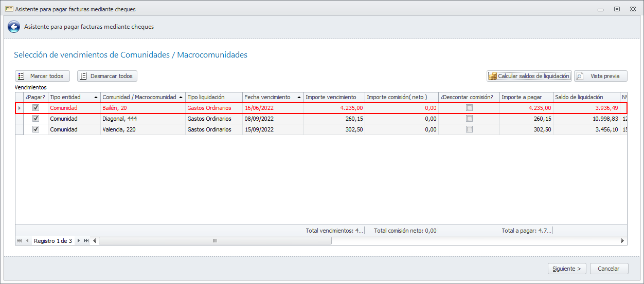
Task: Select the Bailén, 20 cell
Action: tap(143, 108)
